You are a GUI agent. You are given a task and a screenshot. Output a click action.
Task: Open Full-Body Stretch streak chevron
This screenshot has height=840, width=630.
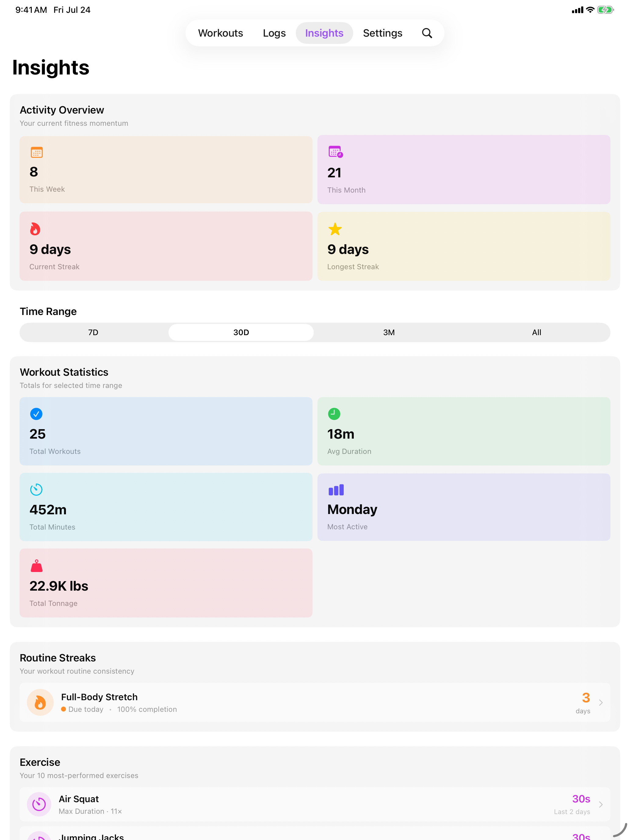tap(600, 703)
